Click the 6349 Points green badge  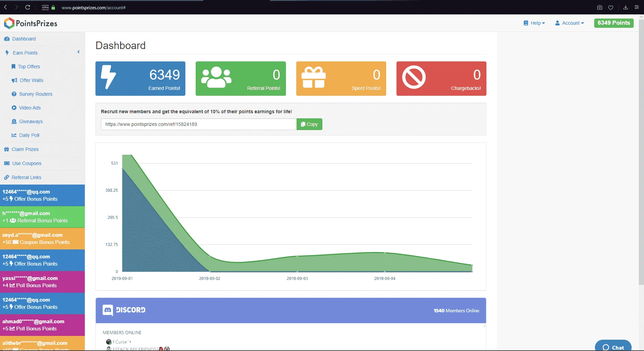(614, 23)
